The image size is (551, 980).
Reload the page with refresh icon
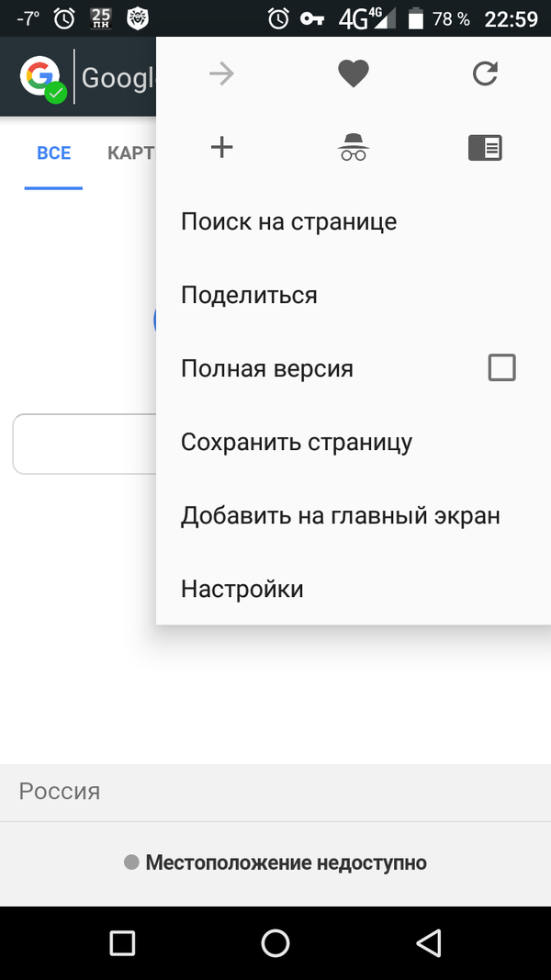[x=485, y=73]
